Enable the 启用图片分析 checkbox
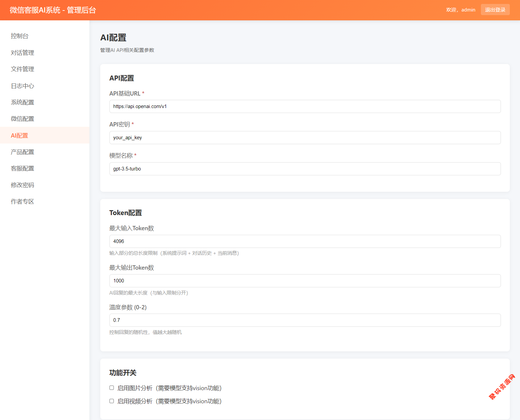Image resolution: width=520 pixels, height=420 pixels. point(112,388)
